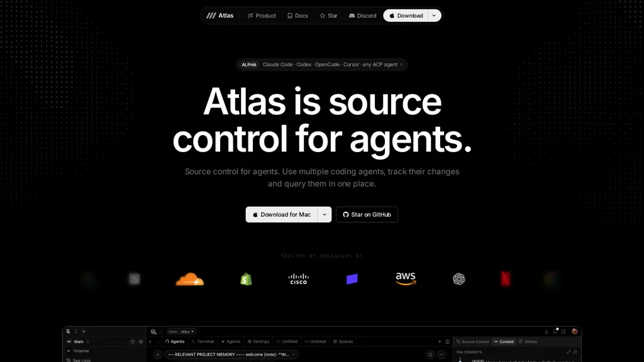Click the notification bell icon
The height and width of the screenshot is (362, 644).
(x=555, y=331)
